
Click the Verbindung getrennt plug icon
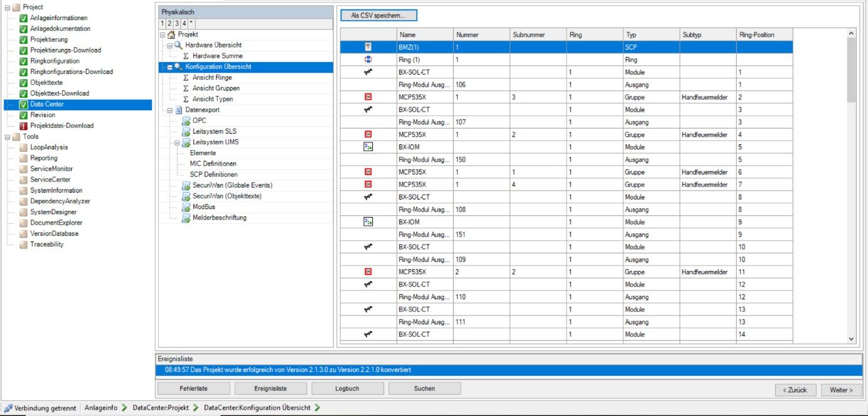click(8, 408)
